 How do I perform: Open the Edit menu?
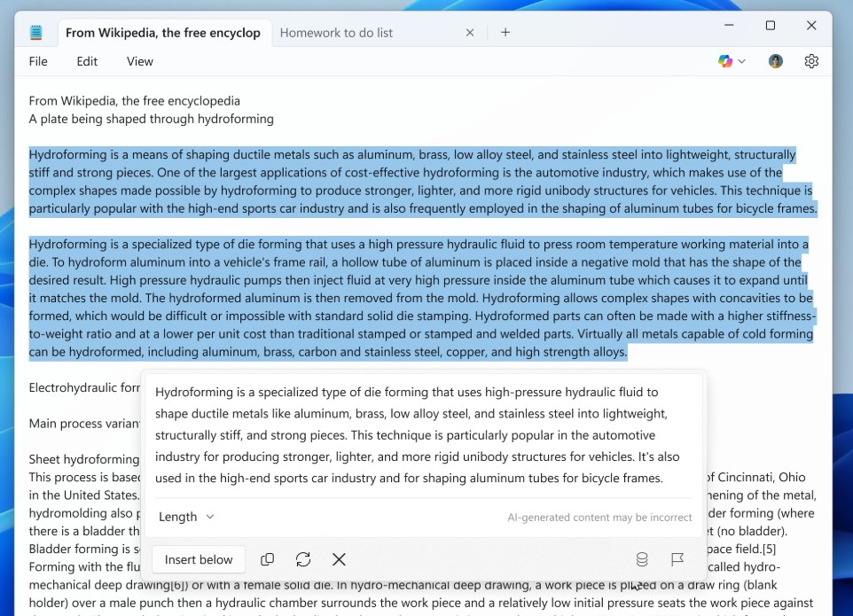87,61
